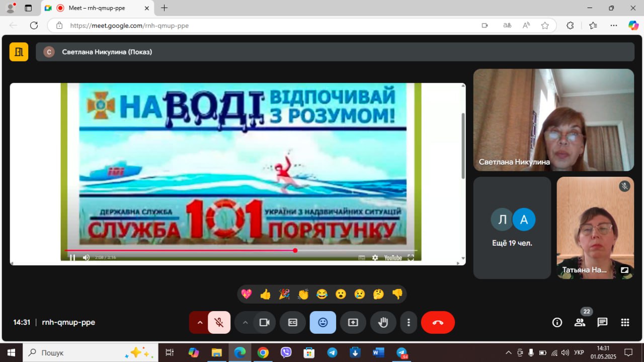Screen dimensions: 644x362
Task: Show hidden system tray icons chevron
Action: [x=509, y=352]
